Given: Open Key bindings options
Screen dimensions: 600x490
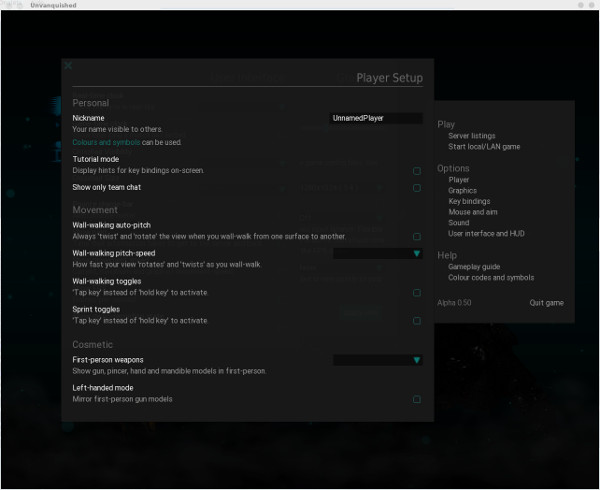Looking at the screenshot, I should click(x=469, y=201).
